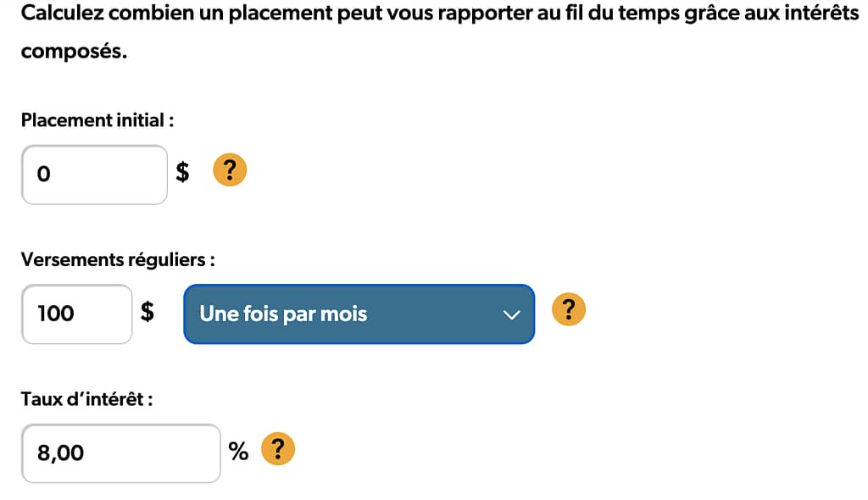
Task: Click the 'Versements réguliers :' label
Action: [x=118, y=259]
